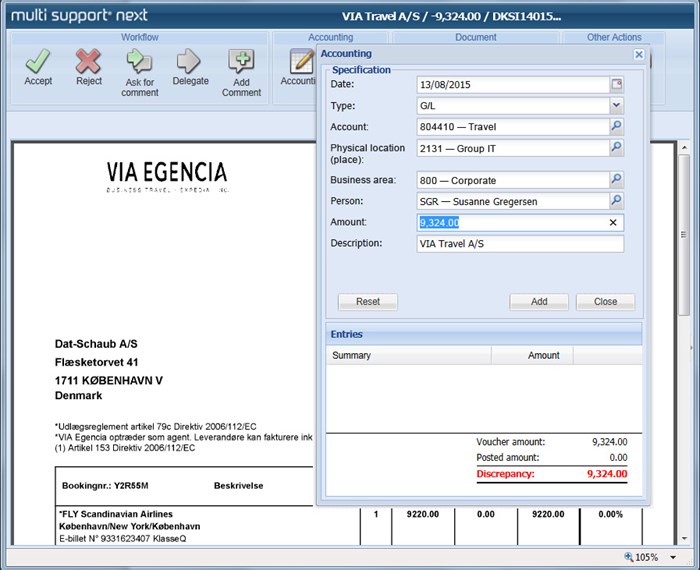The width and height of the screenshot is (700, 570).
Task: Open Person lookup magnifier icon
Action: [617, 201]
